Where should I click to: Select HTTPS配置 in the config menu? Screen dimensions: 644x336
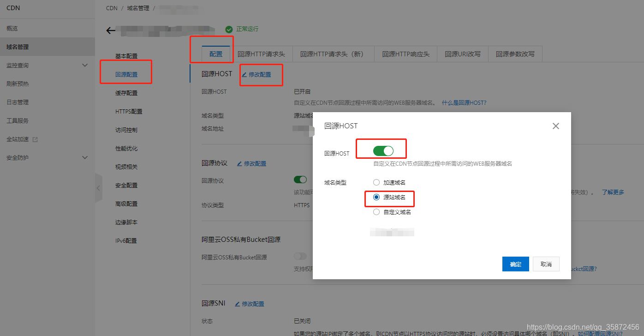(x=129, y=111)
